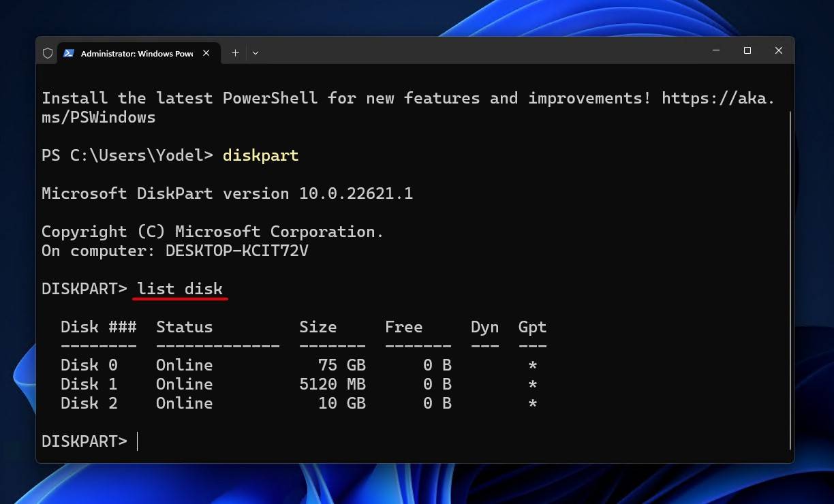The height and width of the screenshot is (504, 834).
Task: Expand the new tab profiles dropdown
Action: (x=256, y=53)
